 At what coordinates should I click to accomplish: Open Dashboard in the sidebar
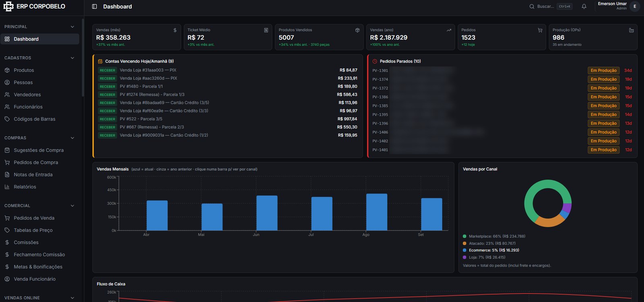pyautogui.click(x=40, y=39)
